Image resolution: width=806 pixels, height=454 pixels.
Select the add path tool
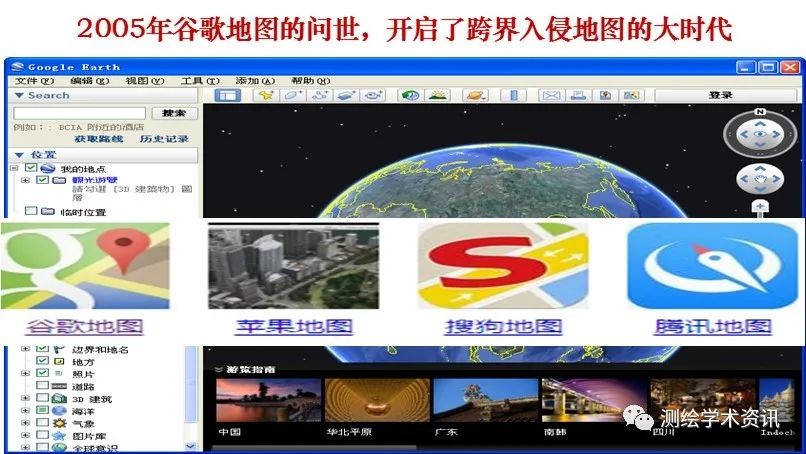point(321,96)
